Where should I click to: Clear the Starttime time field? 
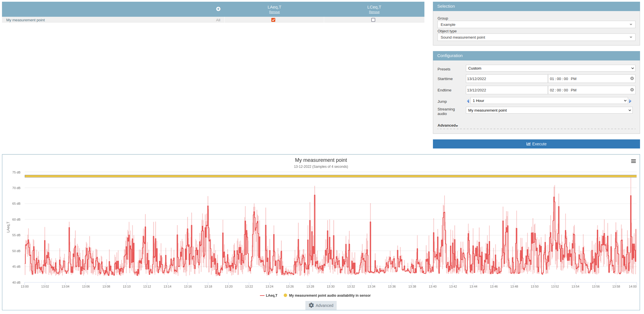pos(632,79)
